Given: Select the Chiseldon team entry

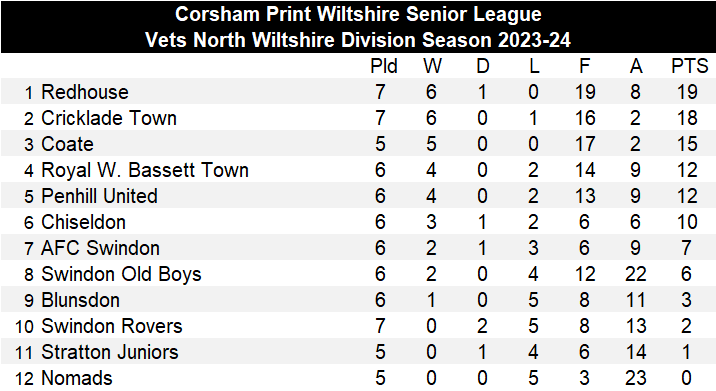Looking at the screenshot, I should [x=84, y=222].
